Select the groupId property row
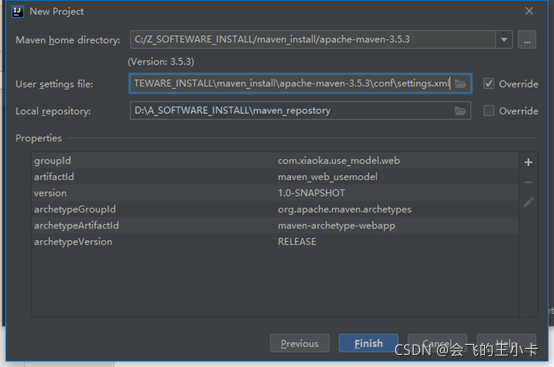The image size is (554, 367). (275, 161)
